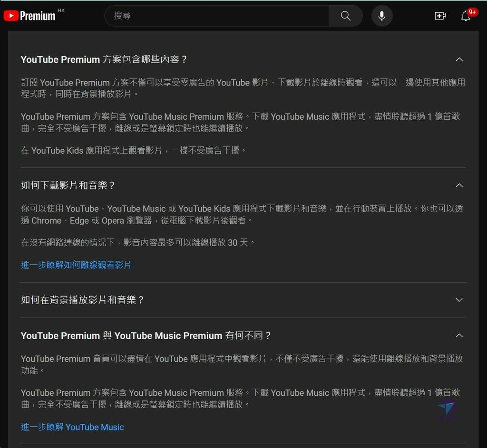Expand the '如何在背景播放影片和音樂？' chevron

point(459,300)
